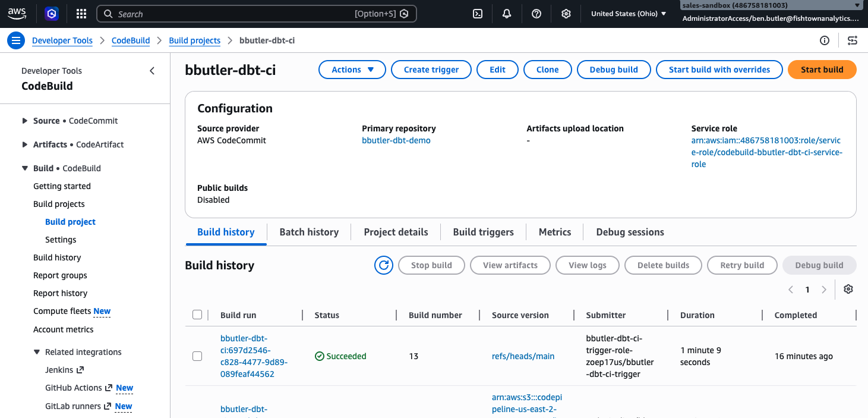Click the Retry build button

[742, 265]
